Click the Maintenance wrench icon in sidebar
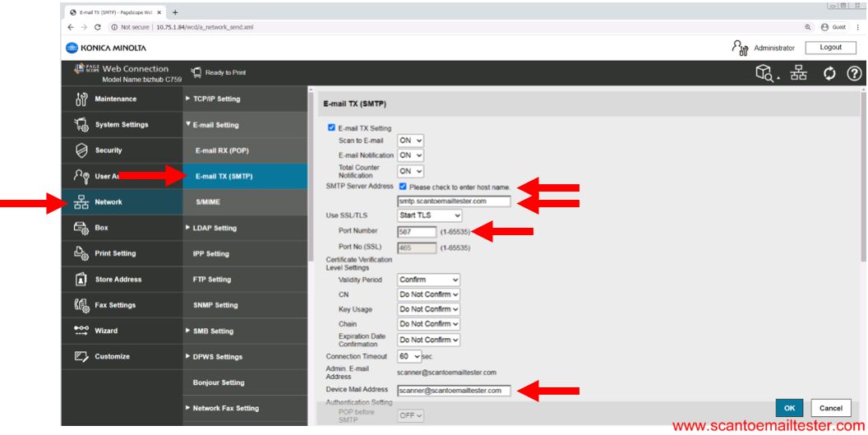The image size is (868, 435). [x=81, y=99]
